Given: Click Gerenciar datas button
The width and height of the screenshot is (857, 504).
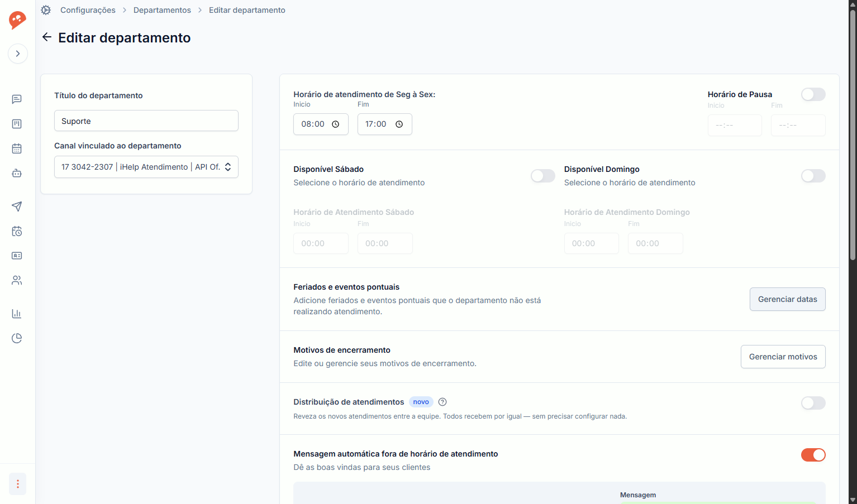Looking at the screenshot, I should 788,299.
